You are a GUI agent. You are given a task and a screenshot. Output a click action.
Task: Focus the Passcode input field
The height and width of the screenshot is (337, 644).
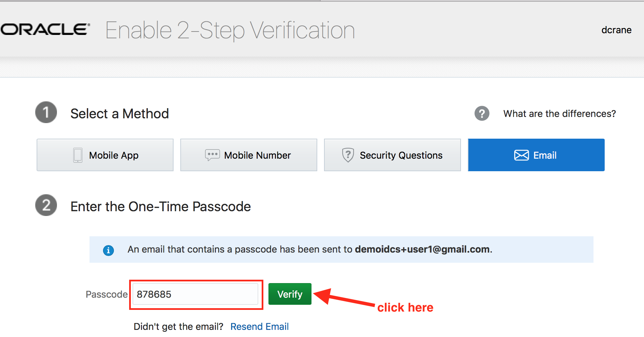pyautogui.click(x=195, y=294)
